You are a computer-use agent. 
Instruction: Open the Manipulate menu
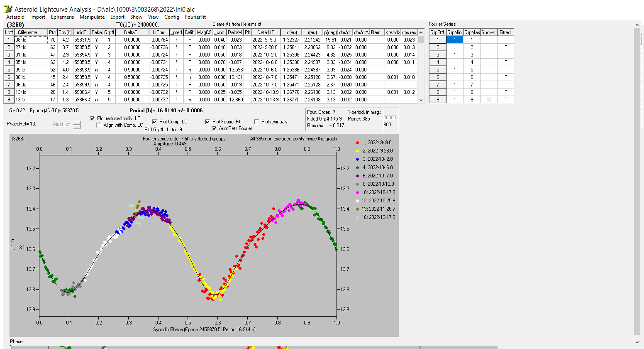92,17
